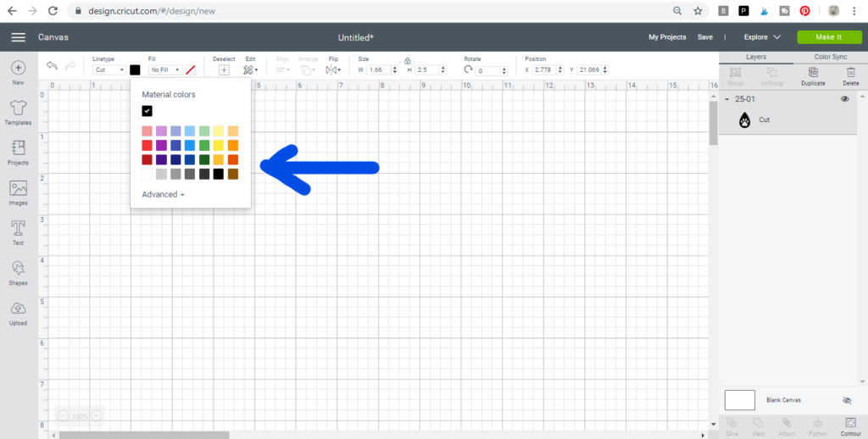Switch to the Color Sync tab
Image resolution: width=868 pixels, height=439 pixels.
[830, 57]
